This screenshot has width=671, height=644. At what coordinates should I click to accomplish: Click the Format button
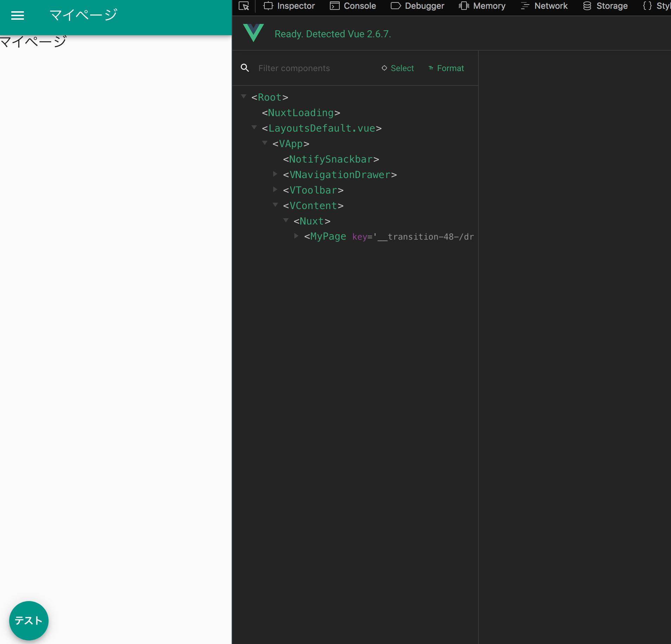tap(446, 68)
